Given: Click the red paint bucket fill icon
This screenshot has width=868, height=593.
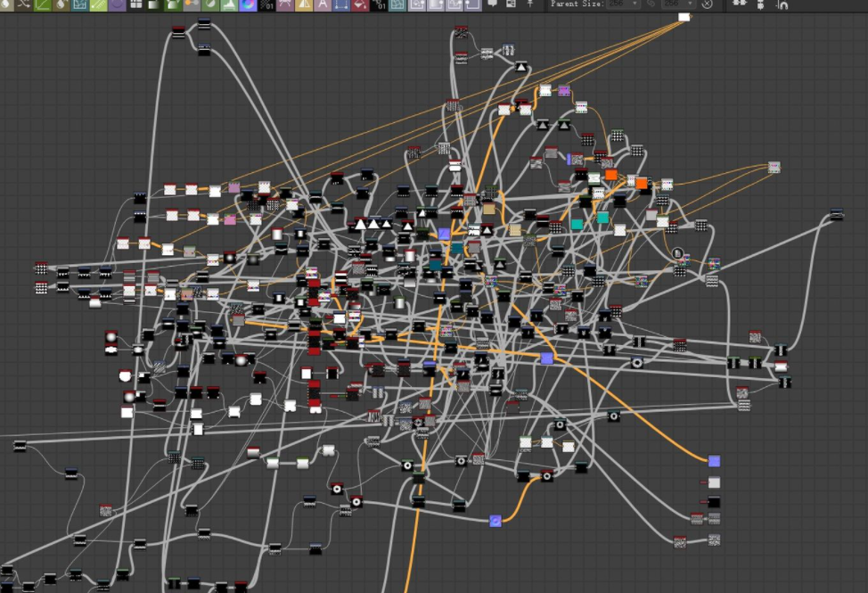Looking at the screenshot, I should pyautogui.click(x=360, y=4).
